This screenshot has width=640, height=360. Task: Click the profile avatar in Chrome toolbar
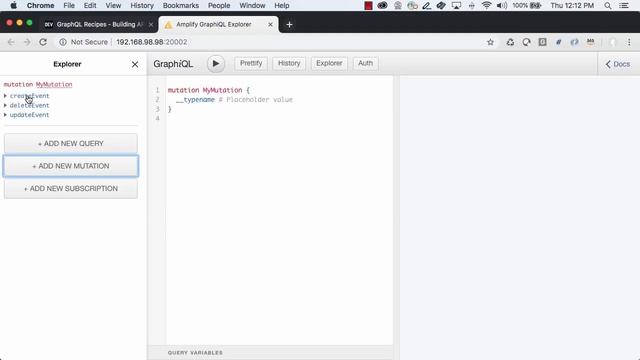(x=612, y=42)
